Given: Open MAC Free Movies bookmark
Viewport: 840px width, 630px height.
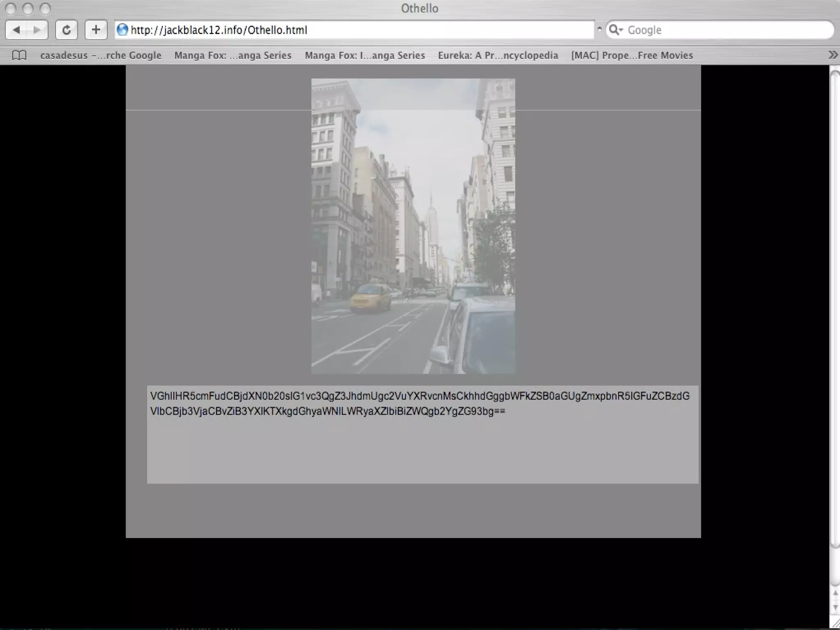Looking at the screenshot, I should pyautogui.click(x=632, y=55).
